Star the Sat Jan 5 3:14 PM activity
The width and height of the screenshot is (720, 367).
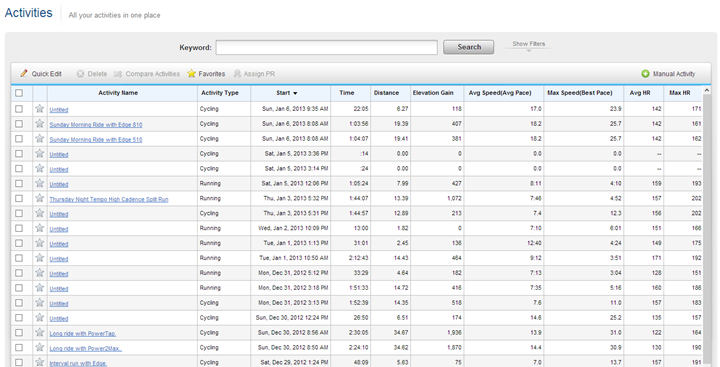(39, 168)
